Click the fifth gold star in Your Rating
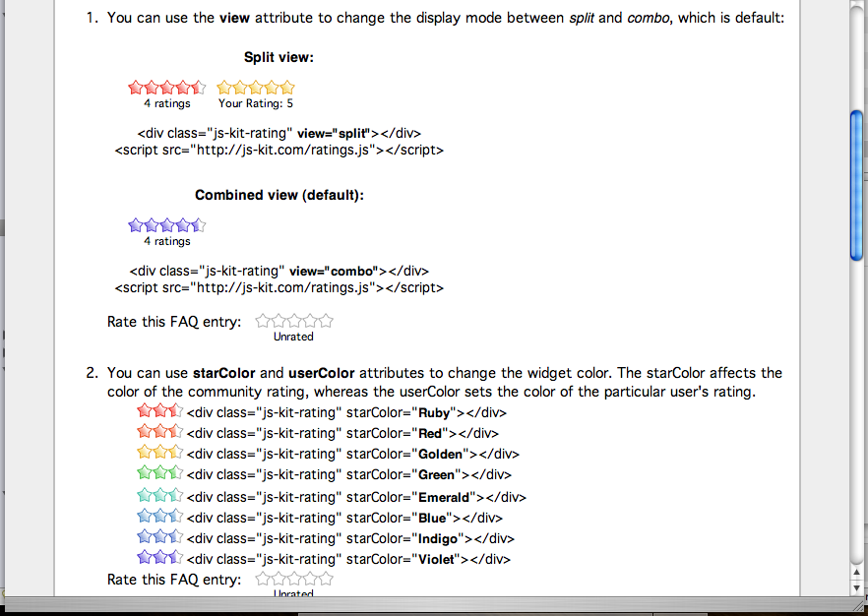The image size is (868, 616). (287, 88)
